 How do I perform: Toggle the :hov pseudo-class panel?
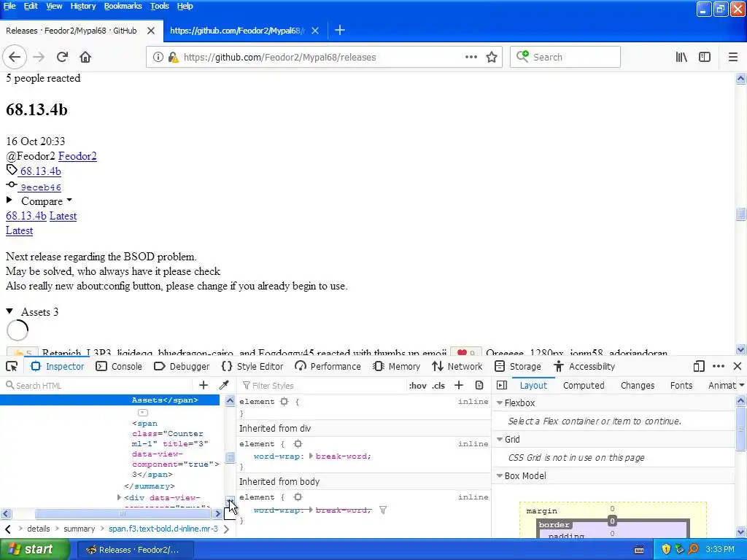(417, 386)
